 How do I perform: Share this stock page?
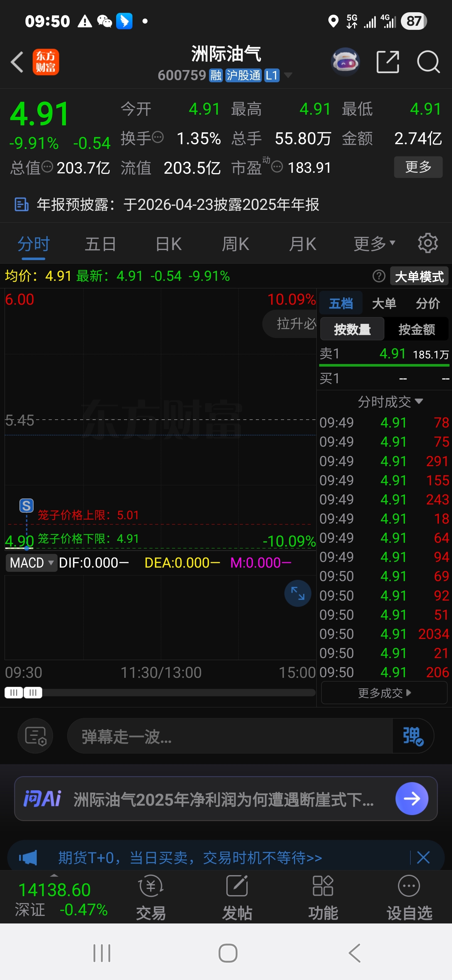tap(387, 62)
